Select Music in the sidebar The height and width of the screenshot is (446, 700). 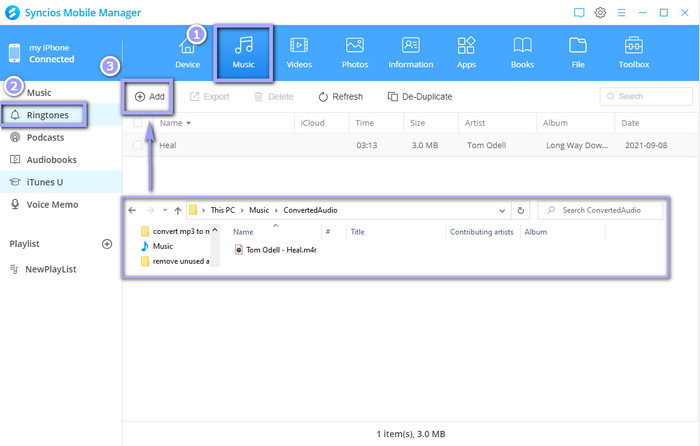coord(39,93)
